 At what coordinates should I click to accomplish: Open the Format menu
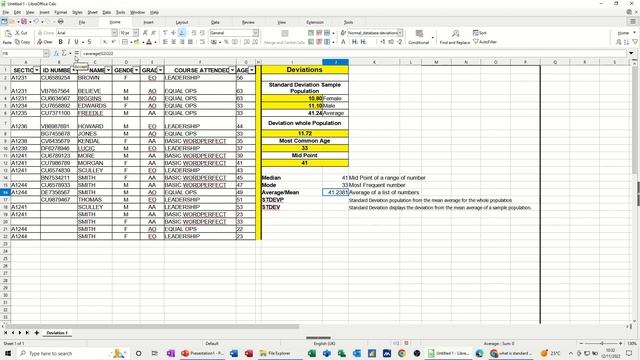(x=60, y=12)
